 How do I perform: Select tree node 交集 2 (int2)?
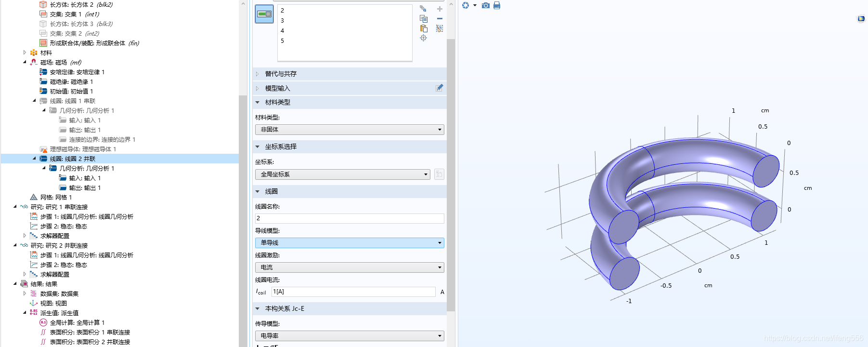(69, 33)
